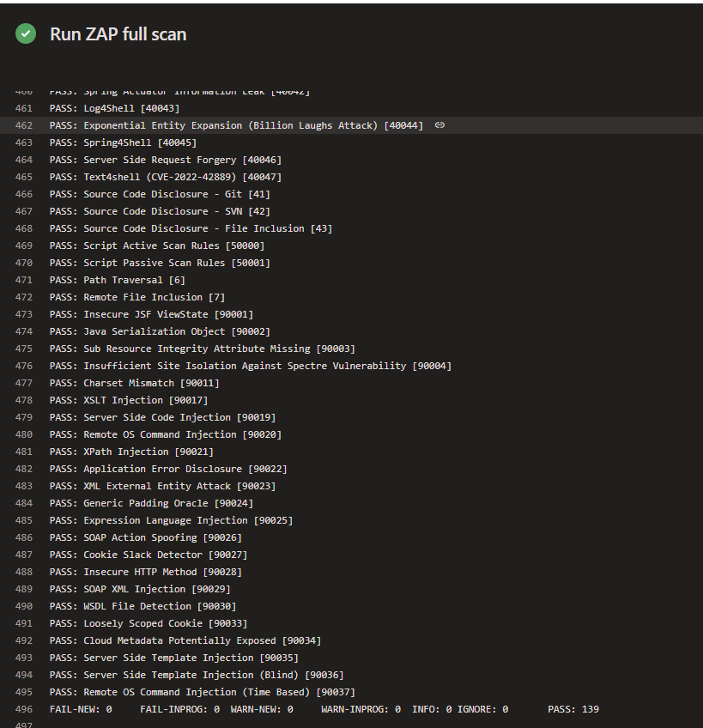
Task: Click the Cloud Metadata Potentially Exposed line
Action: pos(185,640)
